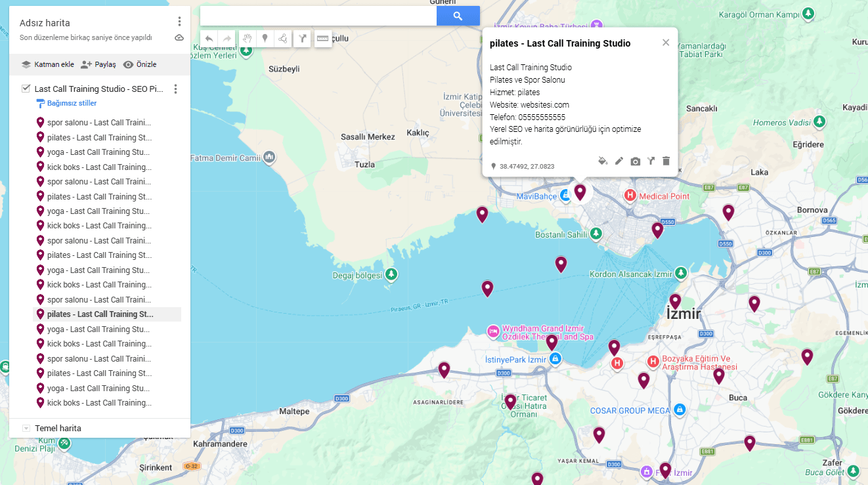The width and height of the screenshot is (868, 485).
Task: Open the paint bucket style icon in popup
Action: tap(603, 161)
